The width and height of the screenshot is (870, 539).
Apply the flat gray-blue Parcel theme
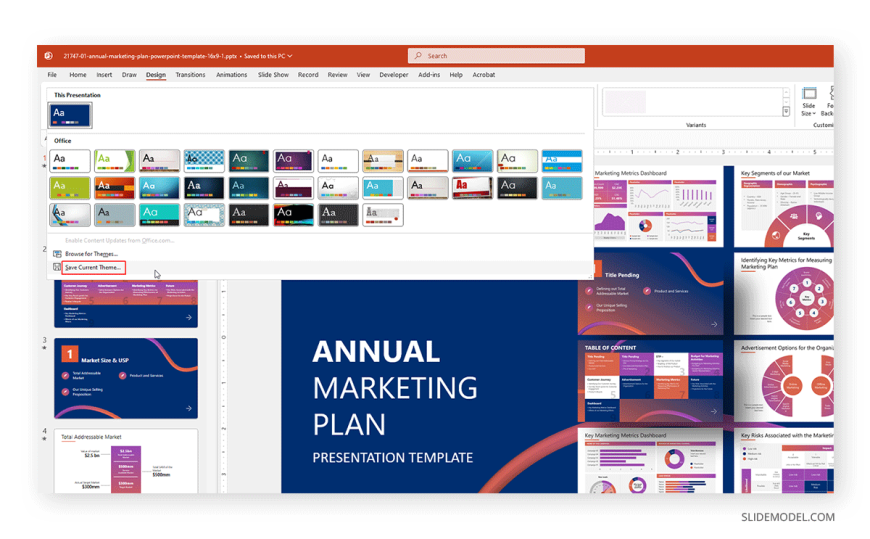coord(114,215)
